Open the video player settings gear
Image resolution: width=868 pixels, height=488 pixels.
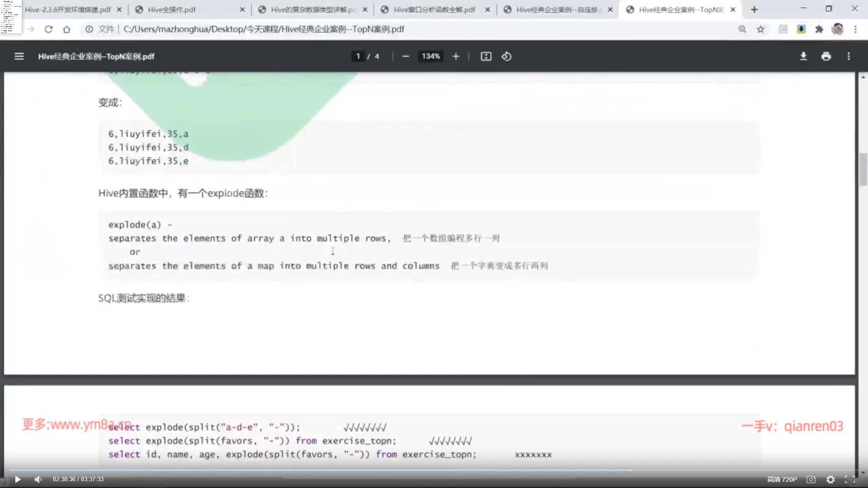pyautogui.click(x=830, y=479)
